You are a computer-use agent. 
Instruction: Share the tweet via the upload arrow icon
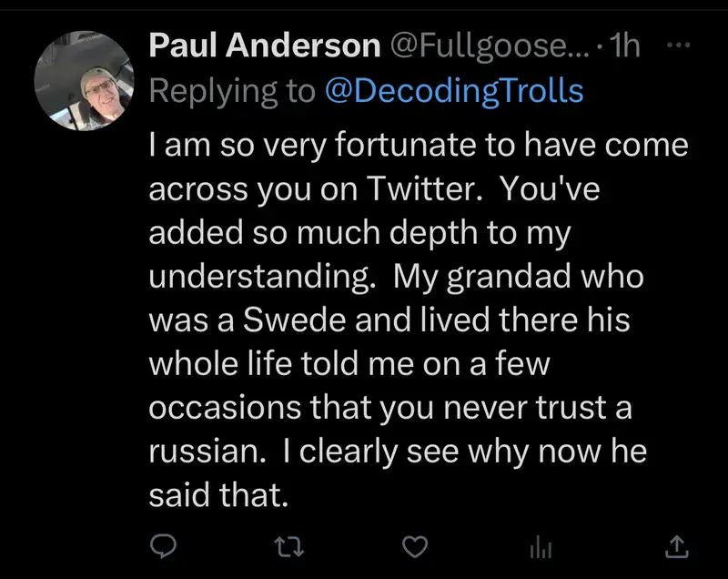pos(676,546)
